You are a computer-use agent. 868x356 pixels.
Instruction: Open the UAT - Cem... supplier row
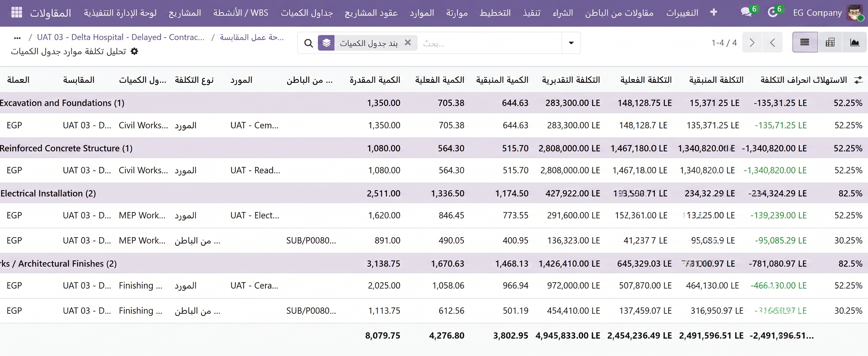[254, 125]
